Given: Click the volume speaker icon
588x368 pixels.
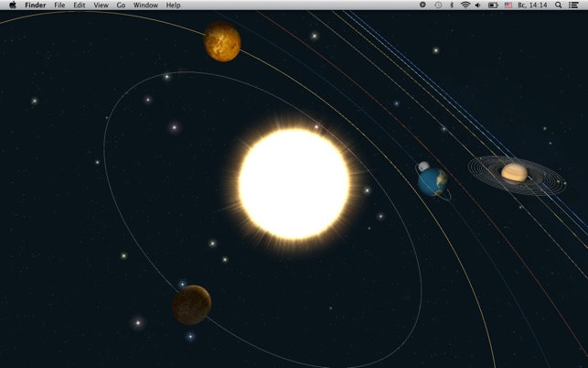Looking at the screenshot, I should (478, 5).
